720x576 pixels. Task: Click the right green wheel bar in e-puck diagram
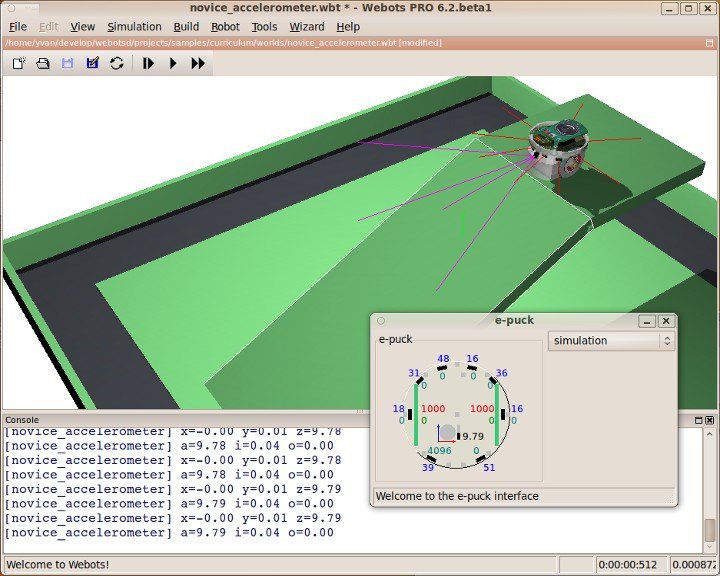click(497, 414)
